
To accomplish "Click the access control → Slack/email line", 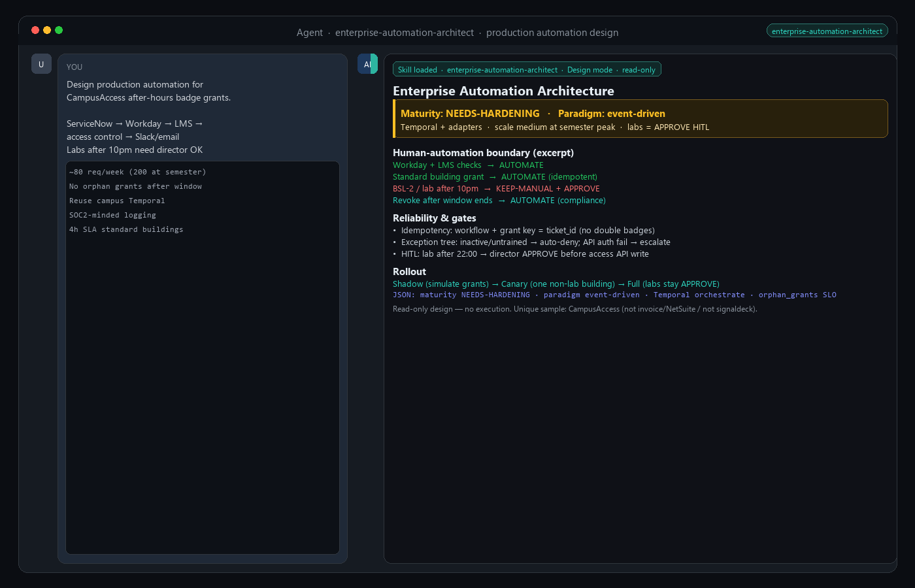I will pos(123,137).
